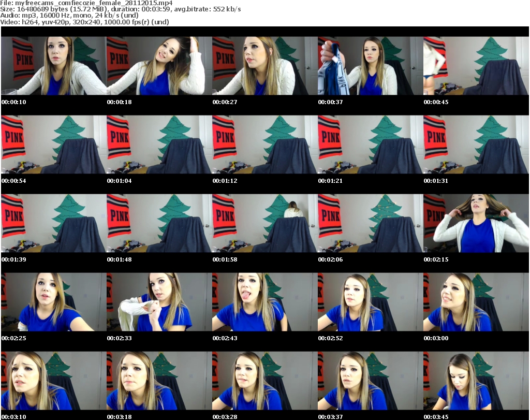View the frame at 00:02:15
The width and height of the screenshot is (530, 420).
[476, 223]
